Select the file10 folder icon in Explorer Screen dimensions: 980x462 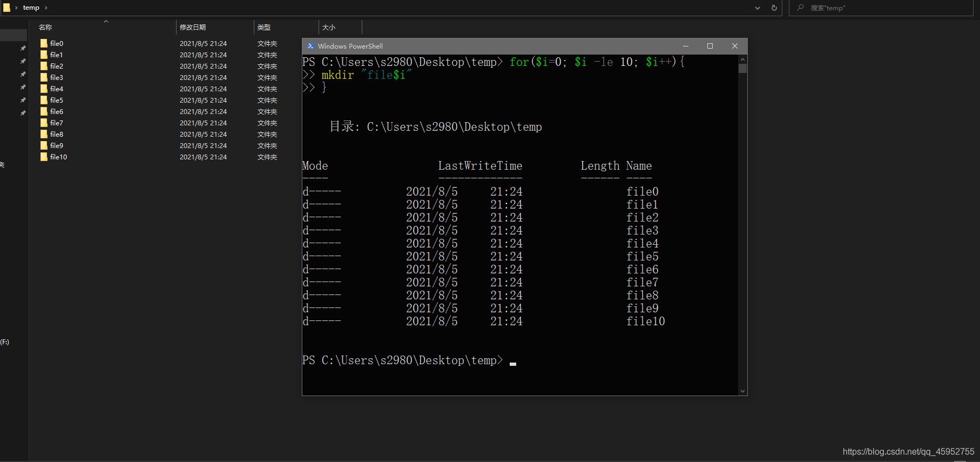[44, 157]
